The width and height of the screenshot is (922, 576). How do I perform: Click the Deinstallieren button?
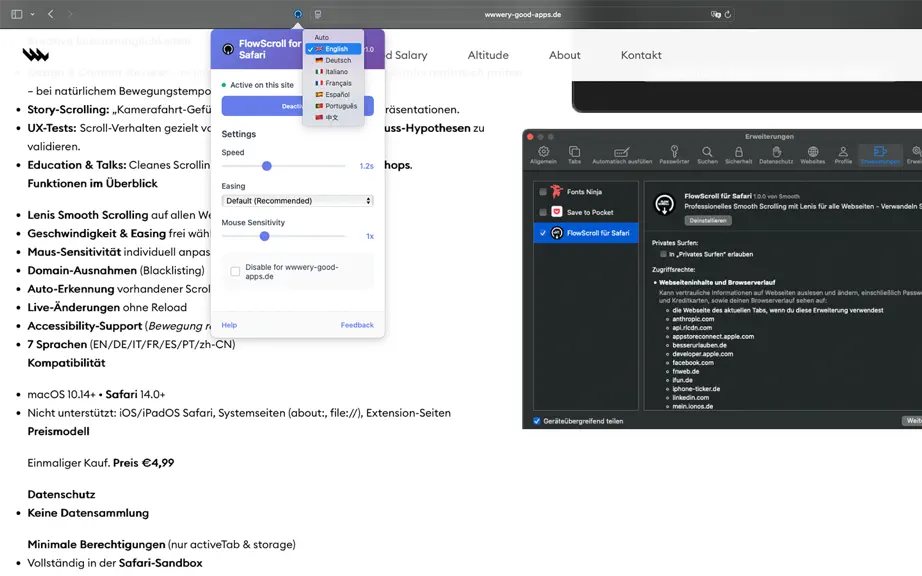708,220
